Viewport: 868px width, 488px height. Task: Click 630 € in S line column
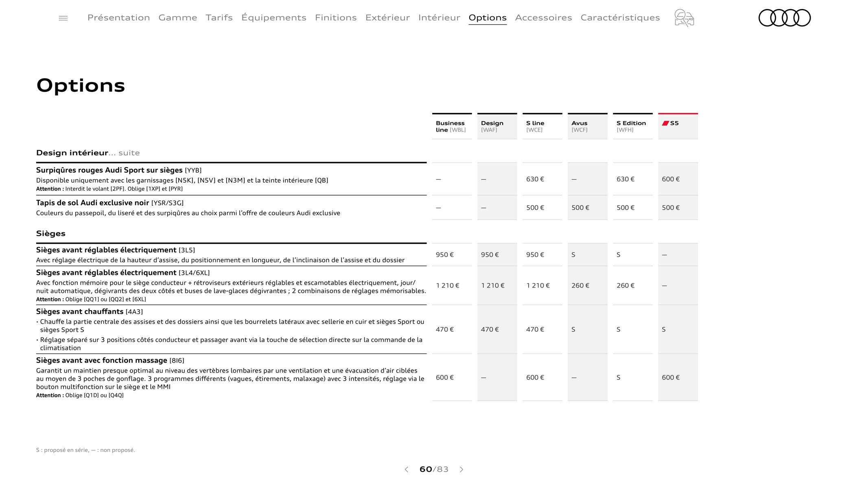[x=535, y=179]
